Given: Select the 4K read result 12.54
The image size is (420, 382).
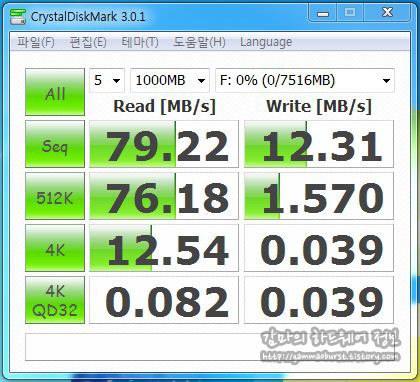Looking at the screenshot, I should click(164, 248).
